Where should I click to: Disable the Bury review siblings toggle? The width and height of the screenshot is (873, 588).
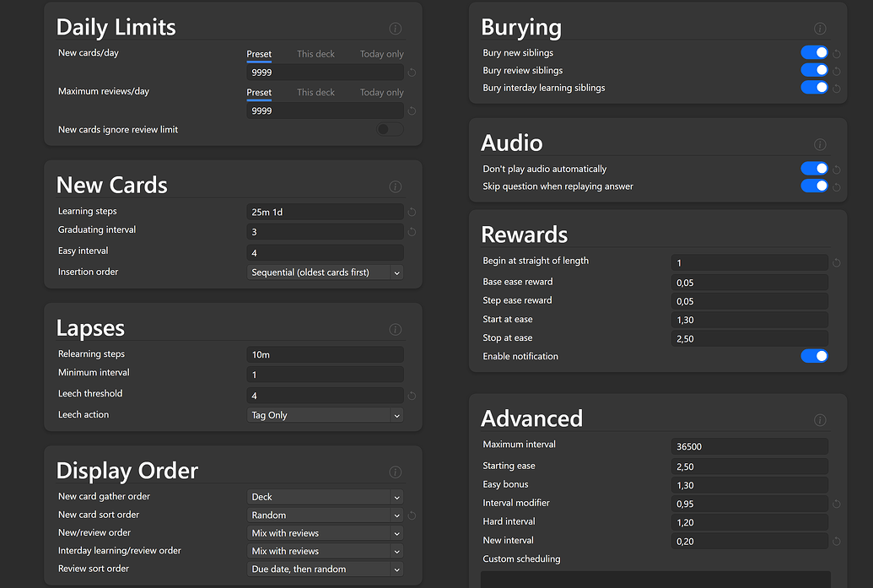point(814,70)
